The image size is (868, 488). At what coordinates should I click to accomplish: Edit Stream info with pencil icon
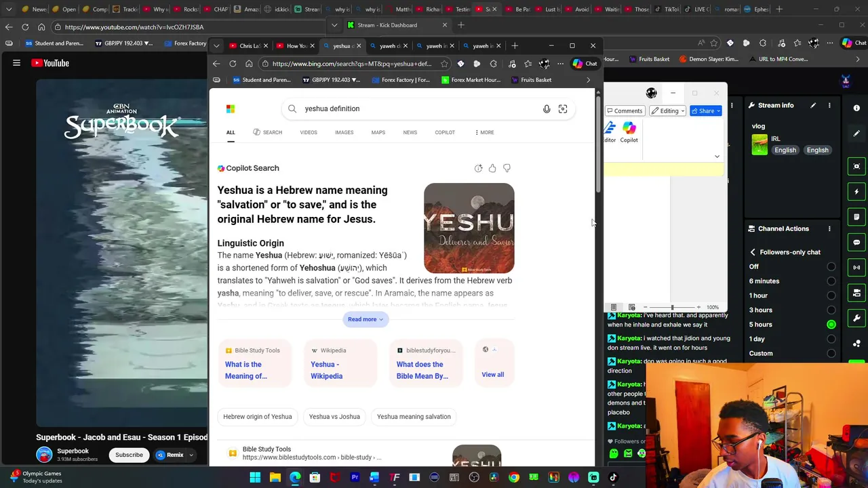[x=812, y=105]
